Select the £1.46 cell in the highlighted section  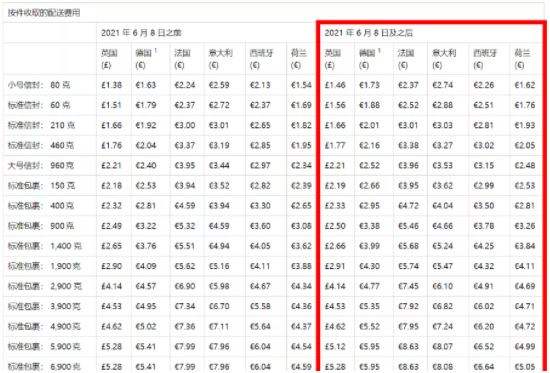tap(335, 85)
